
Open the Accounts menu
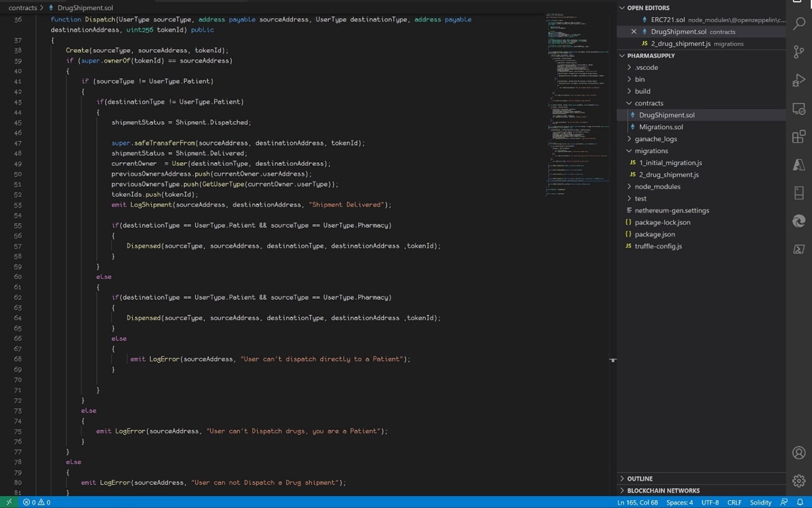799,453
